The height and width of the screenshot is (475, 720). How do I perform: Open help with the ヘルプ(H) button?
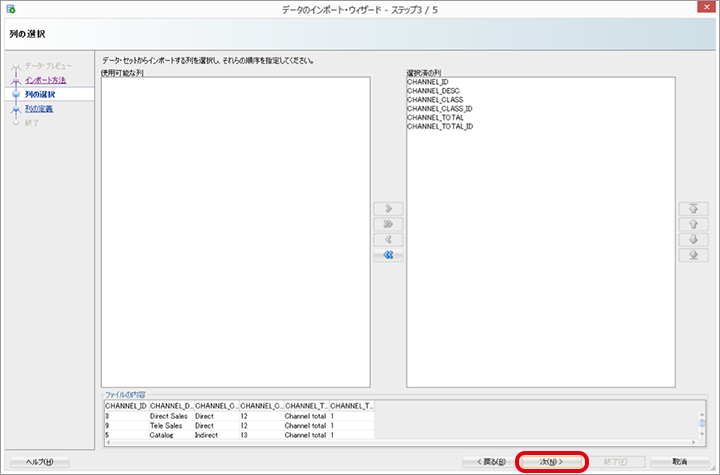pos(40,462)
